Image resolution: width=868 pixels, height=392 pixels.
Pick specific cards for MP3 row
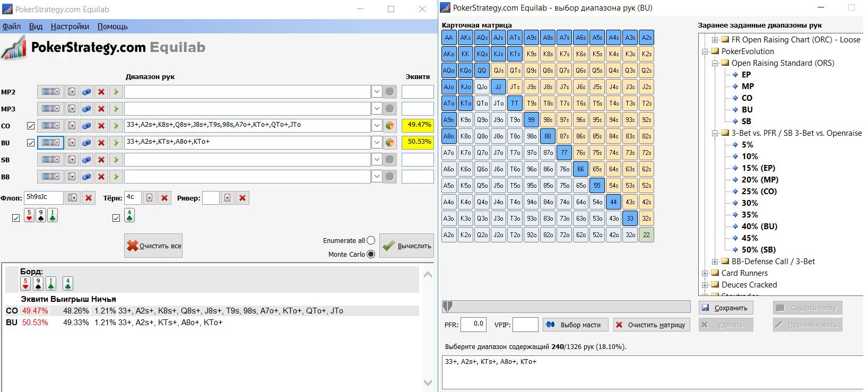pos(72,109)
